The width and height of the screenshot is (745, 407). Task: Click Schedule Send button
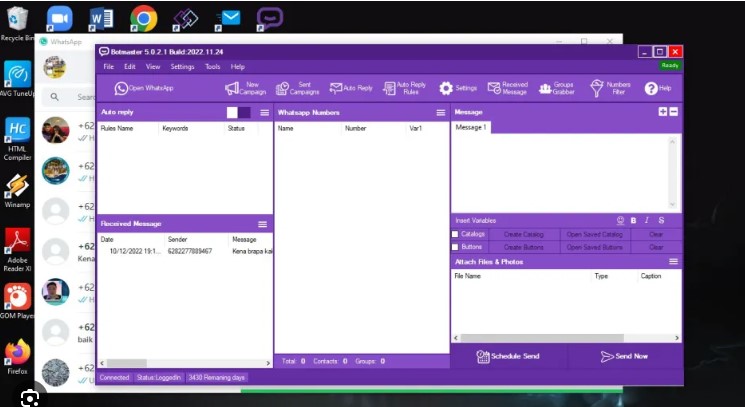(508, 356)
